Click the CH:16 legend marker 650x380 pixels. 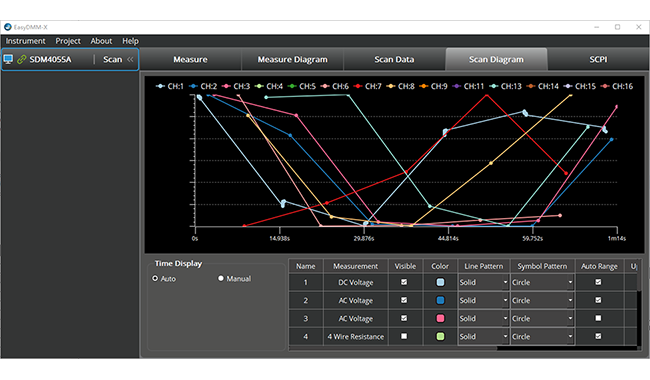click(605, 86)
